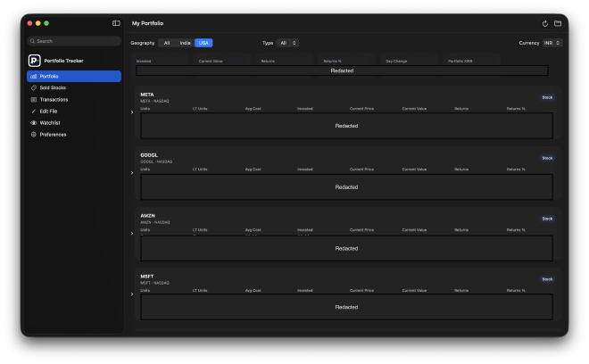Viewport: 589px width, 364px height.
Task: Click the Day Change summary label
Action: (396, 62)
